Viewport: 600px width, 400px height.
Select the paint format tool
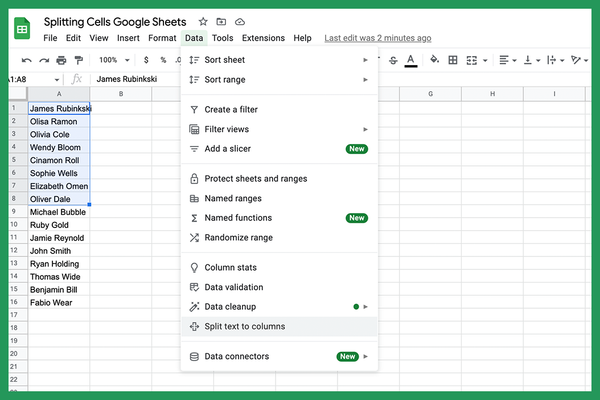[78, 60]
